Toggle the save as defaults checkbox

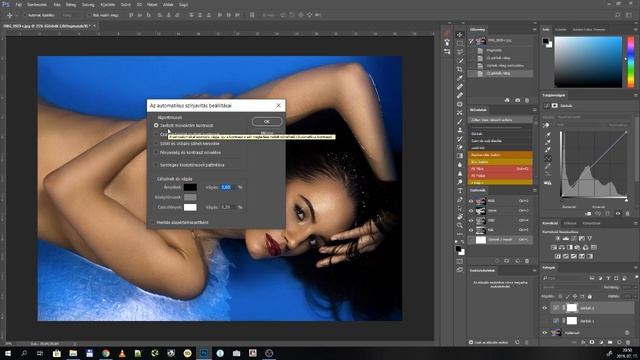click(x=153, y=222)
